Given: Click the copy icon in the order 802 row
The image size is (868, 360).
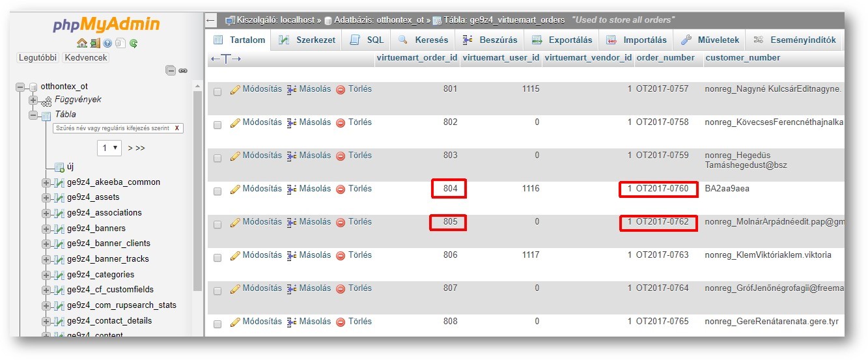Looking at the screenshot, I should (x=292, y=122).
